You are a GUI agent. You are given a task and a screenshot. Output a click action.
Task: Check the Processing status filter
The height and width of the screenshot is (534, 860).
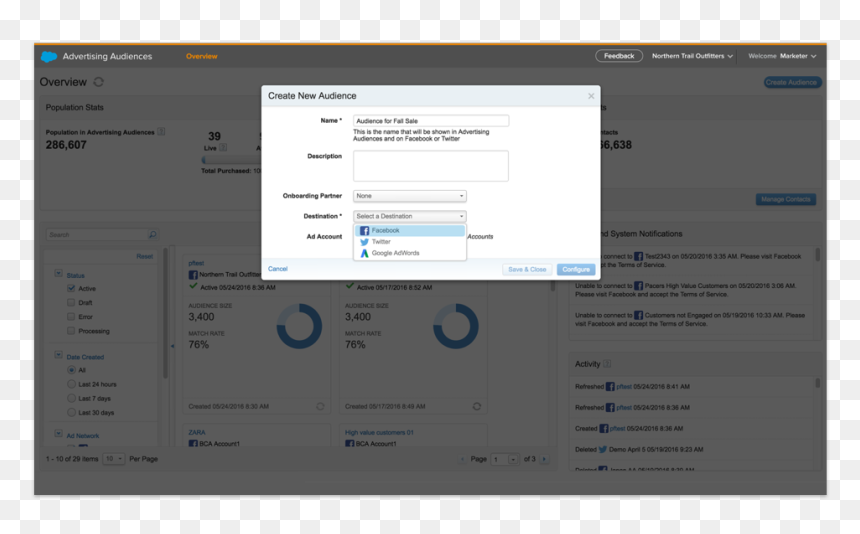coord(71,331)
